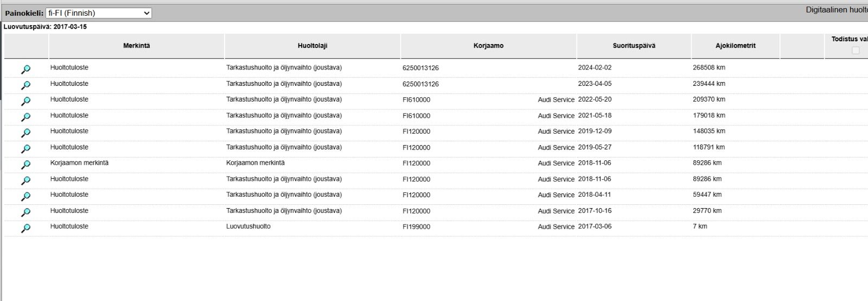Click the Suorituspäivä column header

[634, 46]
